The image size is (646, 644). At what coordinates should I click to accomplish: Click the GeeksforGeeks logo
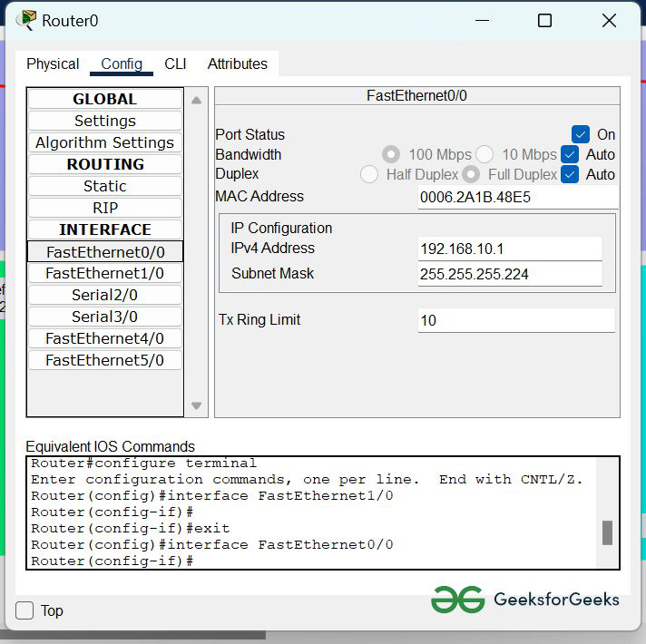pos(524,600)
